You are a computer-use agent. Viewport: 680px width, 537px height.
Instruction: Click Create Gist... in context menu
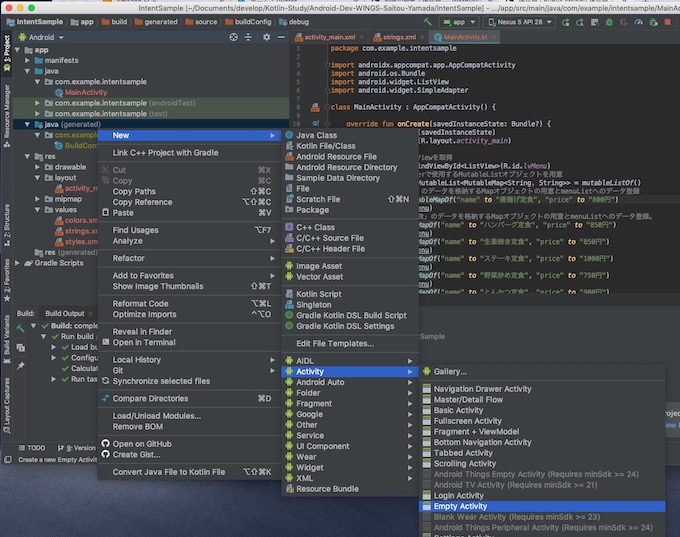(190, 455)
